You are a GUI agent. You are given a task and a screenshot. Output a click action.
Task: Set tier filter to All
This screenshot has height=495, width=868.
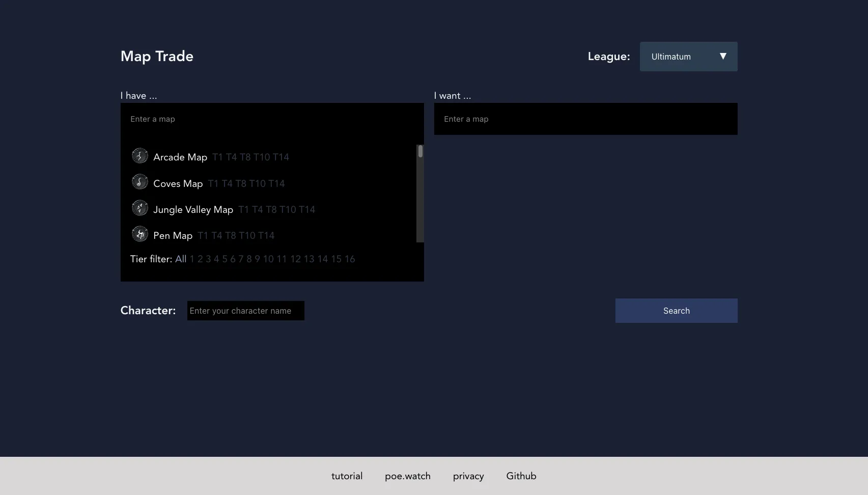[x=180, y=259]
